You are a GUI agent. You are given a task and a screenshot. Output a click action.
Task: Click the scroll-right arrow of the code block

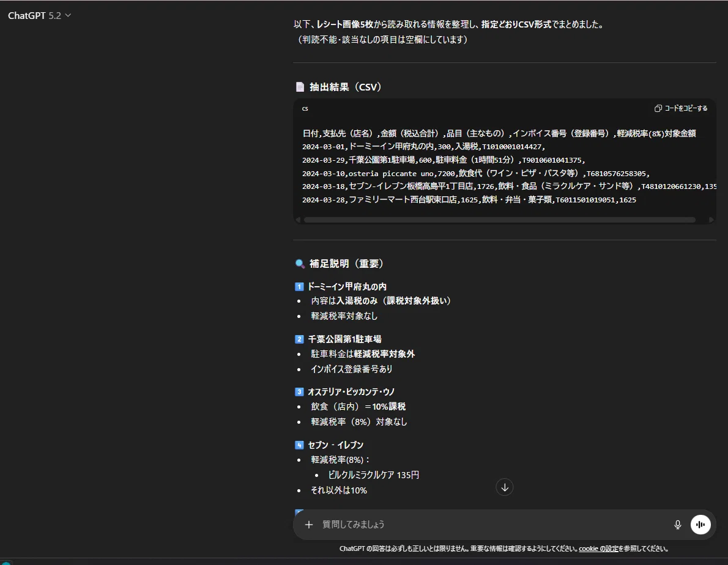click(711, 220)
